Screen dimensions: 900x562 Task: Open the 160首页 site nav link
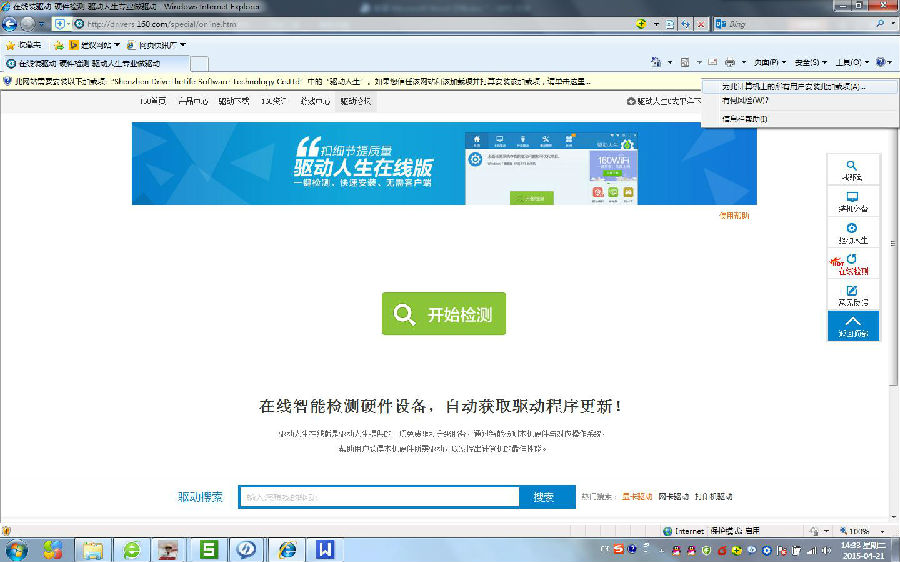(153, 101)
